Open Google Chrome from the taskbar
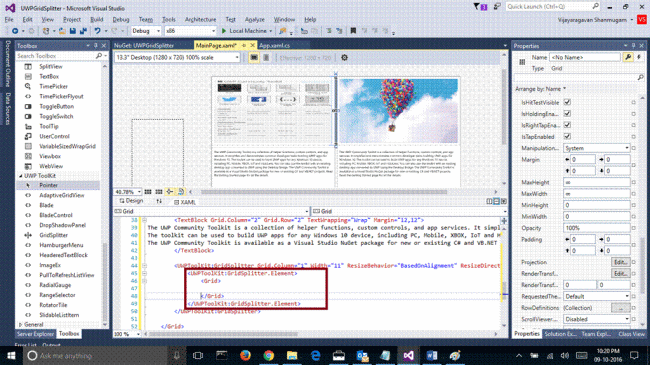The height and width of the screenshot is (365, 650). click(x=269, y=355)
